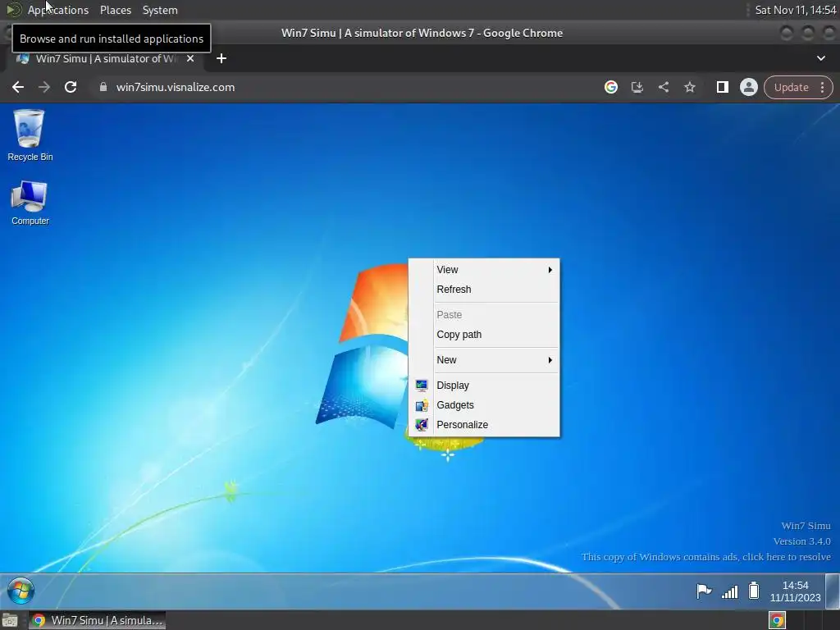Click the Show desktop strip at taskbar end
Viewport: 840px width, 630px height.
pos(832,591)
